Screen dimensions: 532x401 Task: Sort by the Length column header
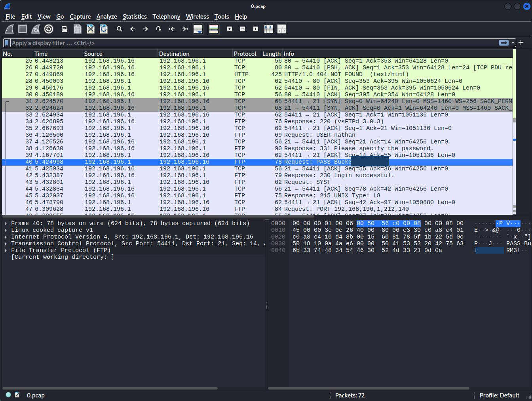272,53
